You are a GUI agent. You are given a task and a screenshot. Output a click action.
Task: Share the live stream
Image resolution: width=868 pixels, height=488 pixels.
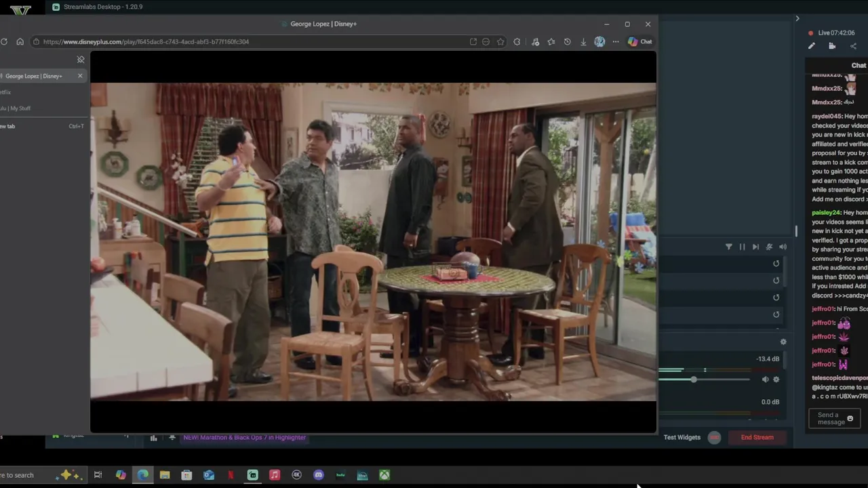[x=853, y=46]
